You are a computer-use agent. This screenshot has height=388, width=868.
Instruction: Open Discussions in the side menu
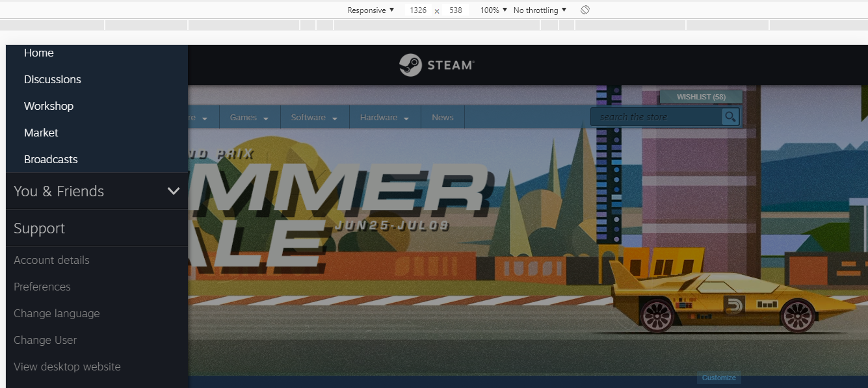(x=53, y=79)
